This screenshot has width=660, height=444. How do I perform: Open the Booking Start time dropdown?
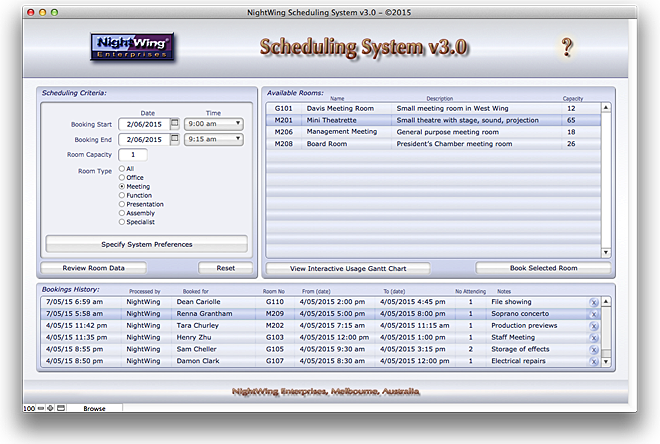(x=214, y=124)
